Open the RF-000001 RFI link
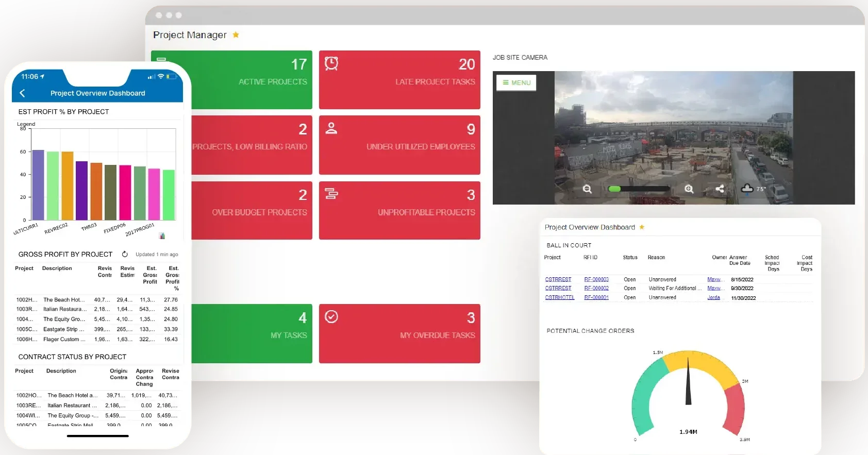Viewport: 868px width, 455px height. click(x=596, y=297)
